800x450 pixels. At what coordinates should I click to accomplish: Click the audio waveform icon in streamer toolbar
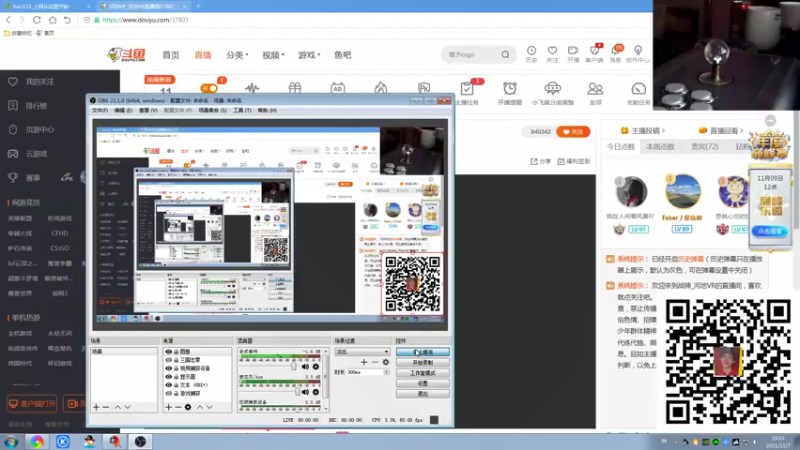252,88
